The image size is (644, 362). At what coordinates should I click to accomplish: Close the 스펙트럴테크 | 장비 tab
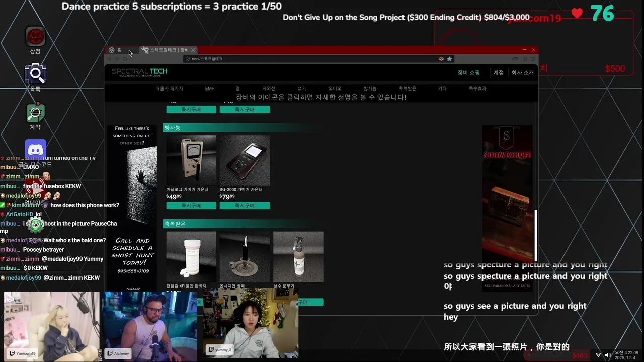193,50
